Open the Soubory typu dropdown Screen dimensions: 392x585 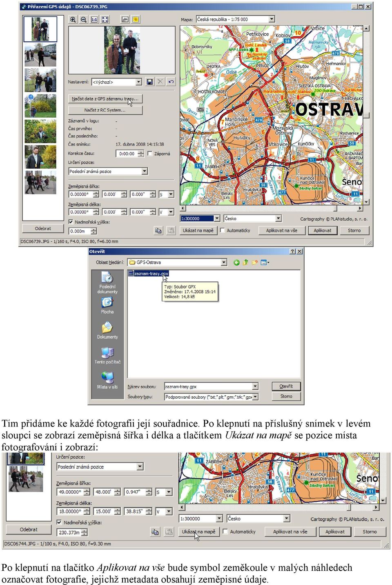pyautogui.click(x=255, y=397)
